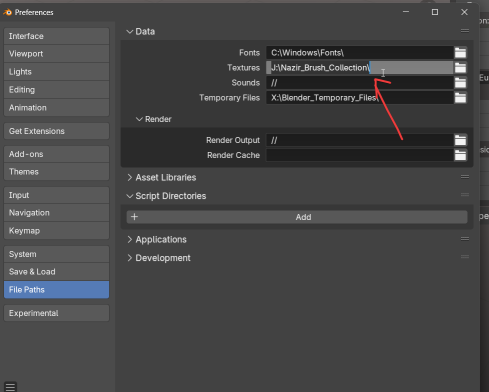489x392 pixels.
Task: Click the Fonts path field
Action: [360, 53]
